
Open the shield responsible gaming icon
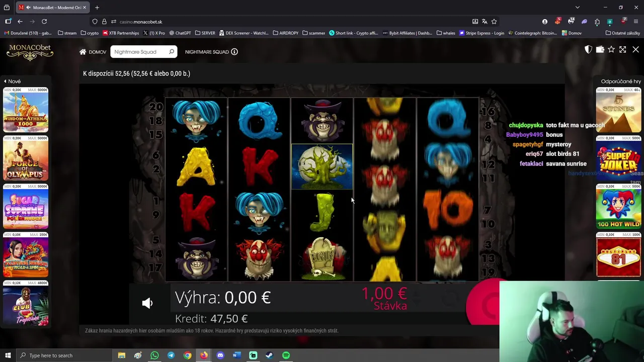588,49
